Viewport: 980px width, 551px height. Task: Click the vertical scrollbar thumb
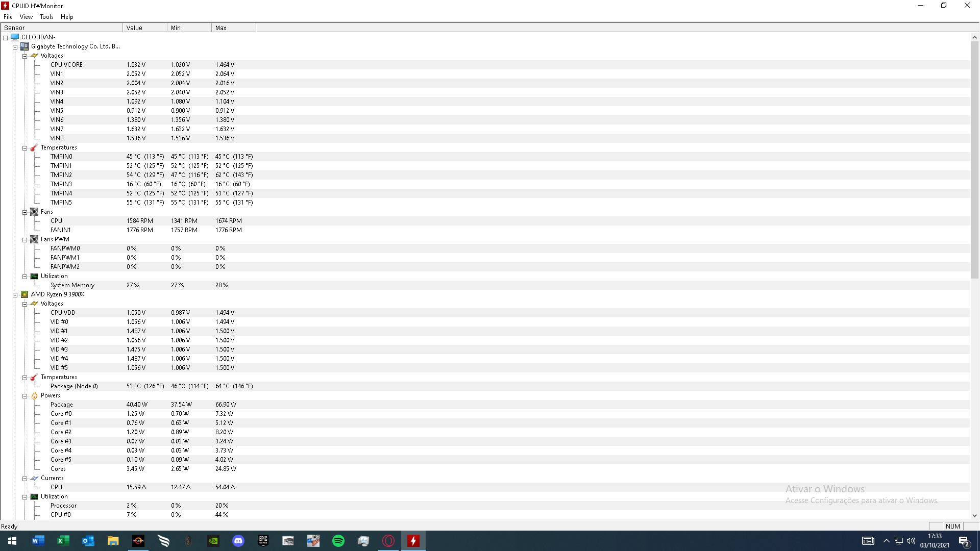974,160
